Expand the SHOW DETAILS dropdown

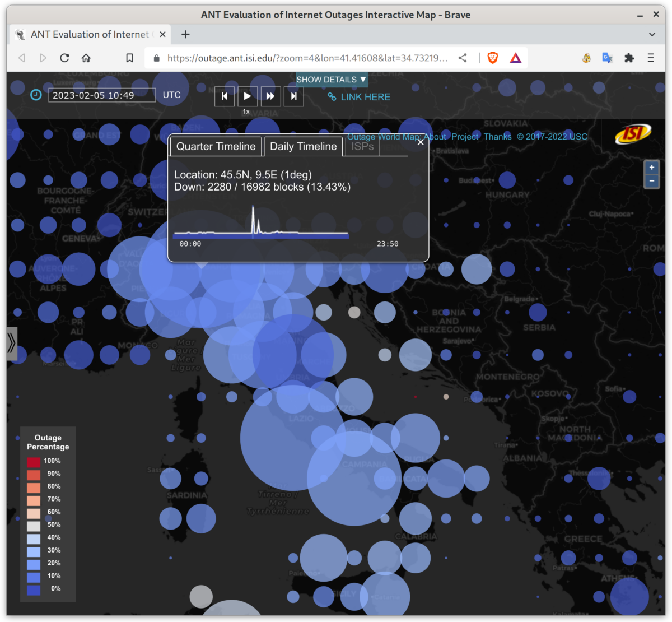[x=331, y=80]
